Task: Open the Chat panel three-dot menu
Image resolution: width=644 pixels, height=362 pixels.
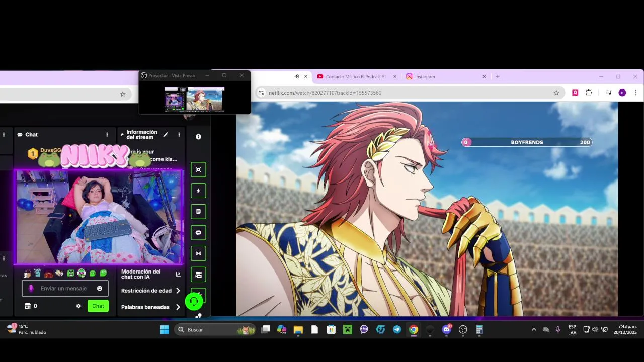Action: click(107, 135)
